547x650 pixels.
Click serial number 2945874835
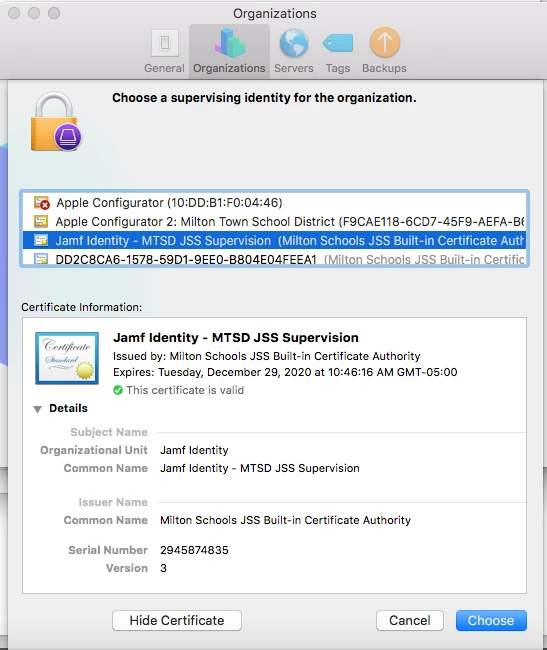coord(194,550)
